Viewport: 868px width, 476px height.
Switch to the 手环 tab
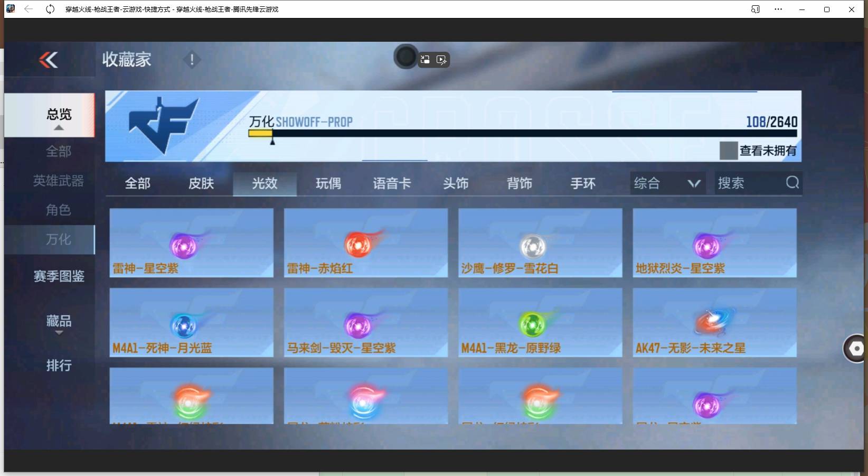coord(583,183)
